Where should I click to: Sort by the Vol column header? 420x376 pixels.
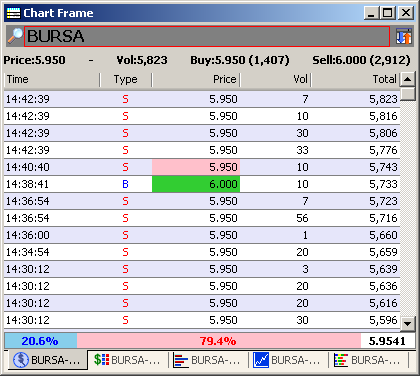click(275, 80)
